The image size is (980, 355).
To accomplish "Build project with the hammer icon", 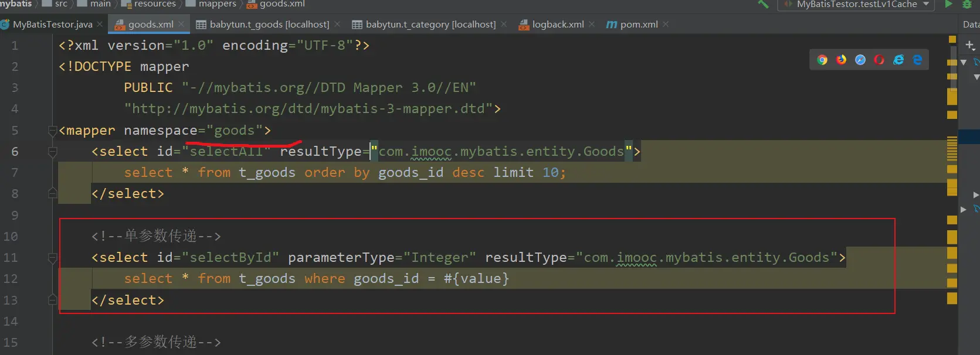I will point(763,4).
